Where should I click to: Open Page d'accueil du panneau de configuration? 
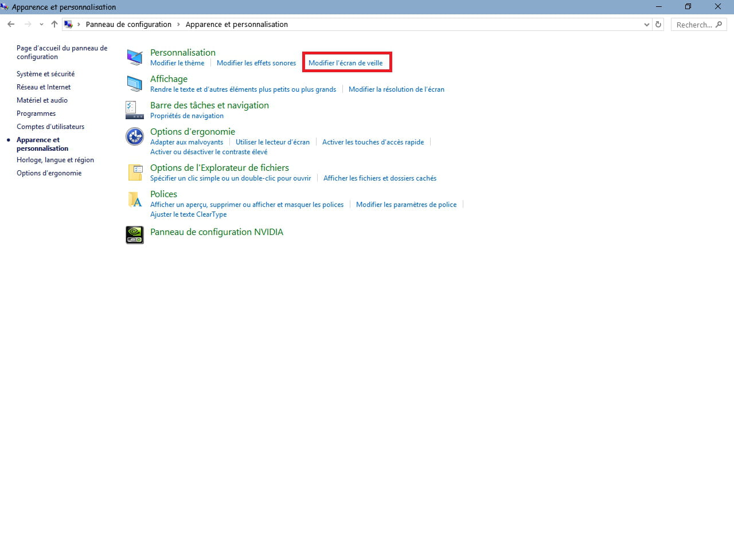pyautogui.click(x=62, y=52)
